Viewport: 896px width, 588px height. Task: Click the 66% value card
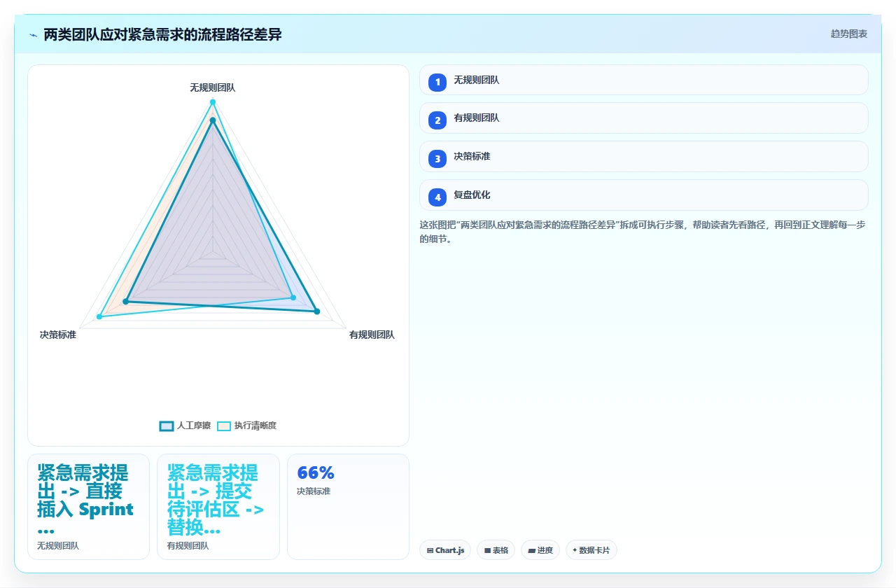348,507
